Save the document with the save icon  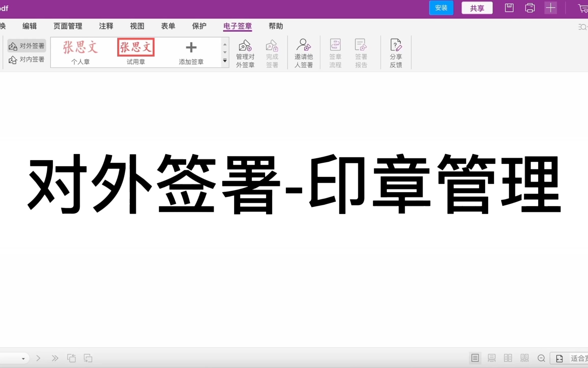point(509,8)
